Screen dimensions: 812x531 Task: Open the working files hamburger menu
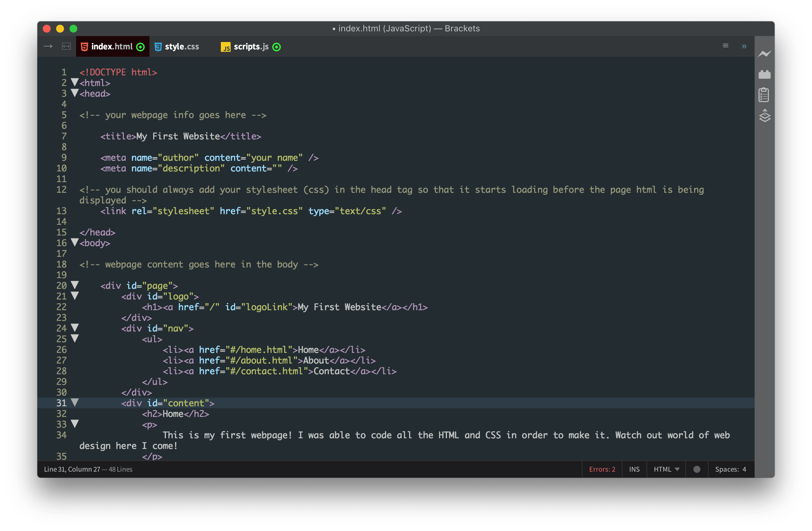pyautogui.click(x=725, y=45)
